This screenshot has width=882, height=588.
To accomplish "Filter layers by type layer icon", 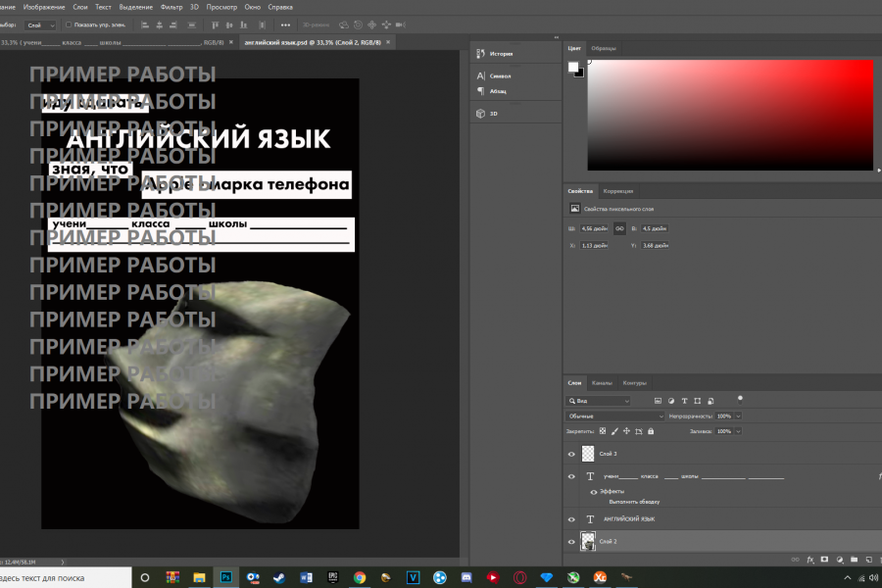I will tap(684, 401).
